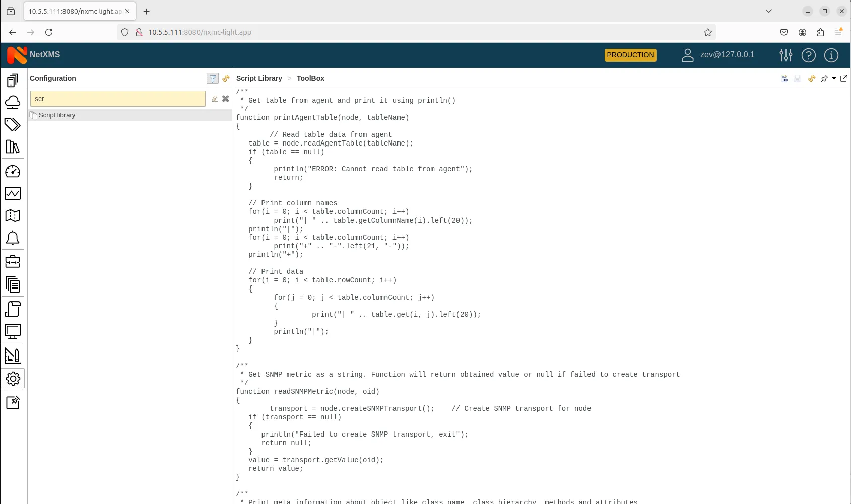851x504 pixels.
Task: Open the Network Maps perspective
Action: [x=13, y=215]
